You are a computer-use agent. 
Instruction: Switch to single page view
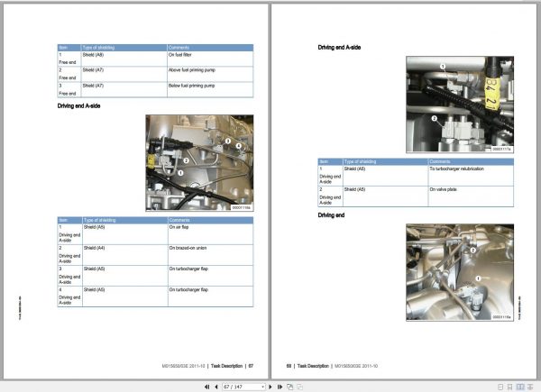coord(500,387)
